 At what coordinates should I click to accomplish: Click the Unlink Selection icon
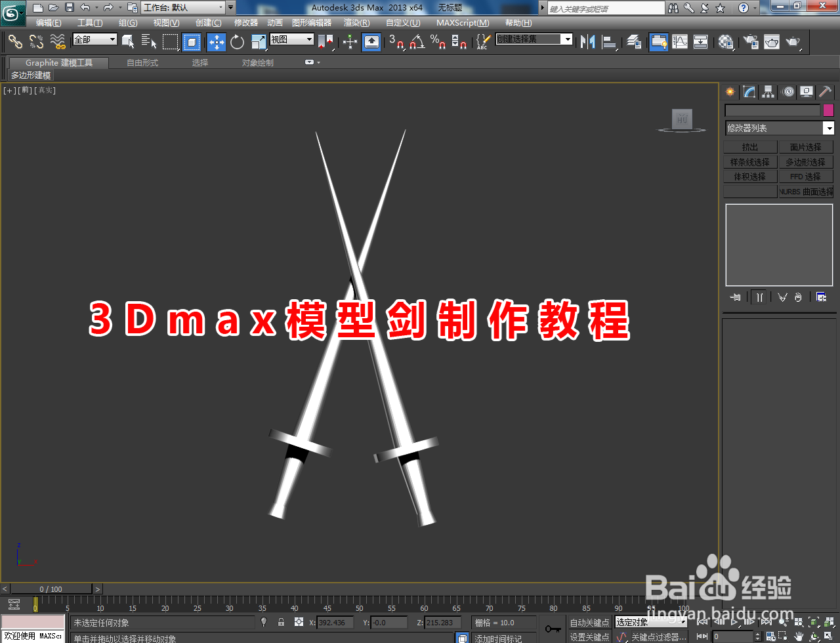[37, 42]
